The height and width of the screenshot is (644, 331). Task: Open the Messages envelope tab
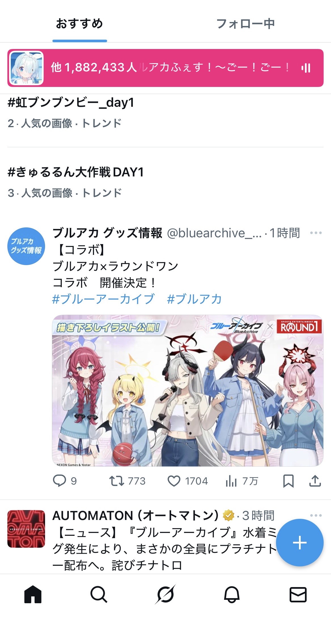pos(298,594)
